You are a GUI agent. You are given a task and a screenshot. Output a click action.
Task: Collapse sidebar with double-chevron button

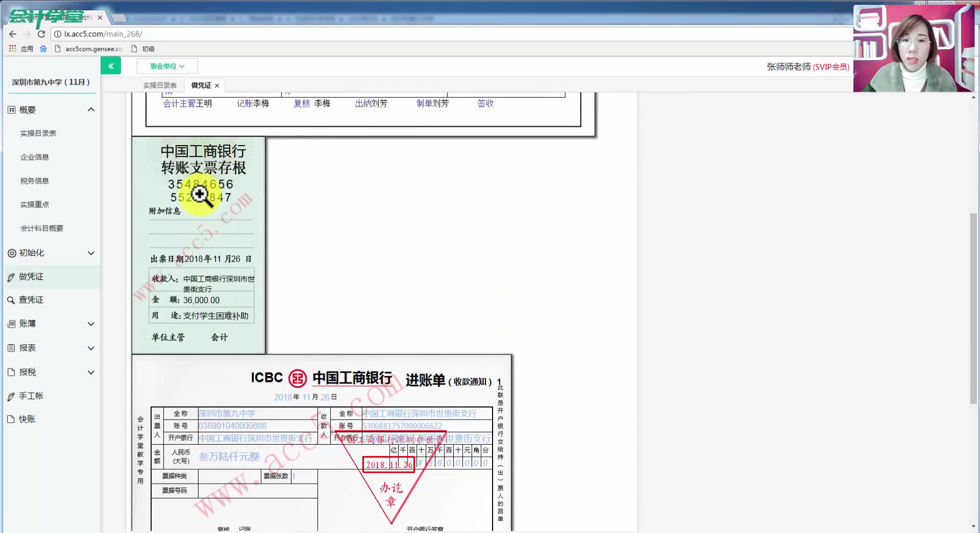(x=111, y=66)
